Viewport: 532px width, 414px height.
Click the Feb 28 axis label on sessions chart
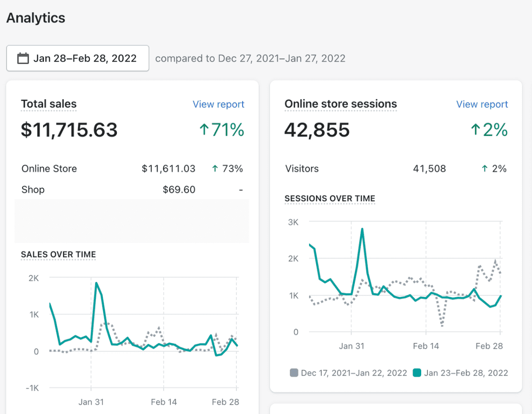point(489,346)
